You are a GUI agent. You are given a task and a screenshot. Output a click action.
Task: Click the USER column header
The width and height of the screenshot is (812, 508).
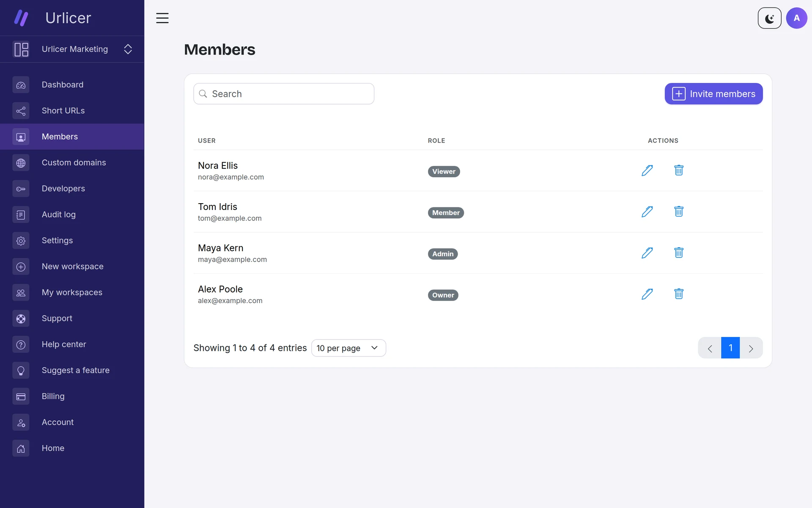(207, 141)
